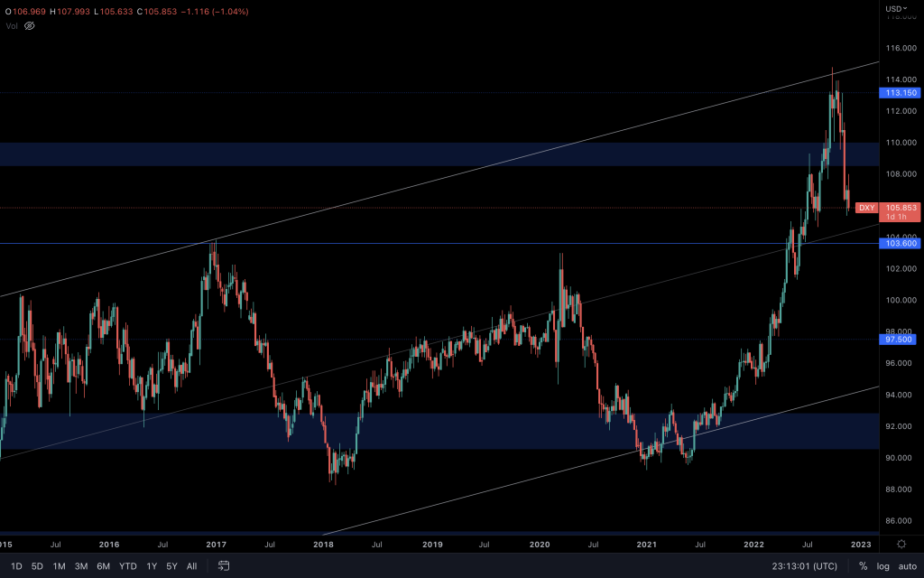Click the 2017 label on time axis
This screenshot has width=924, height=578.
[x=216, y=545]
